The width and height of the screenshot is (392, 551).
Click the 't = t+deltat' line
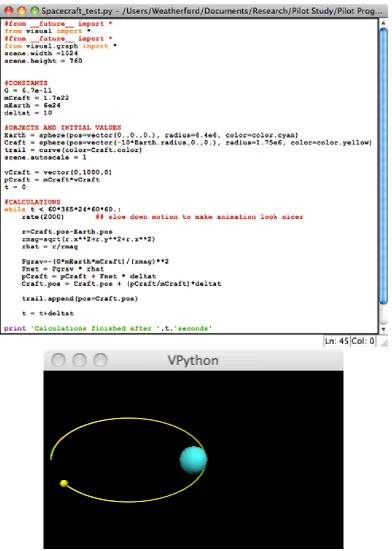pos(48,313)
